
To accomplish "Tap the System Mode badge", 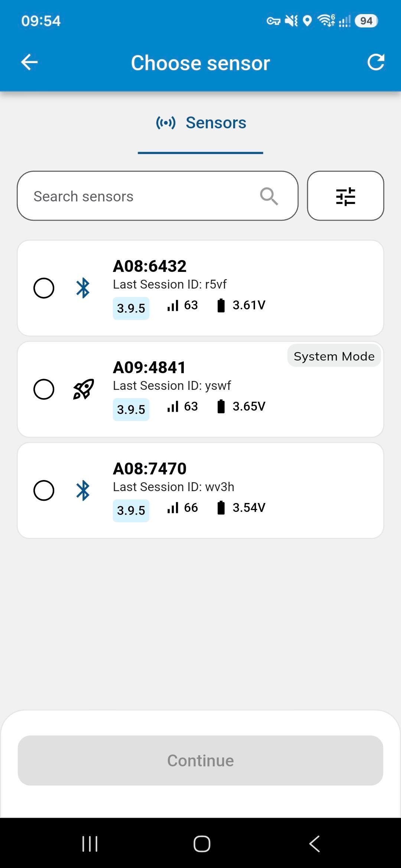I will 334,356.
